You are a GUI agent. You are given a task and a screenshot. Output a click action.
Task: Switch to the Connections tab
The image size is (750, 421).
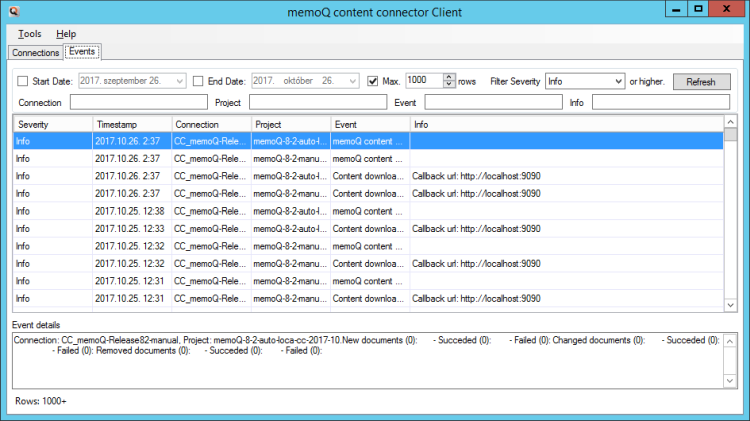click(x=35, y=53)
